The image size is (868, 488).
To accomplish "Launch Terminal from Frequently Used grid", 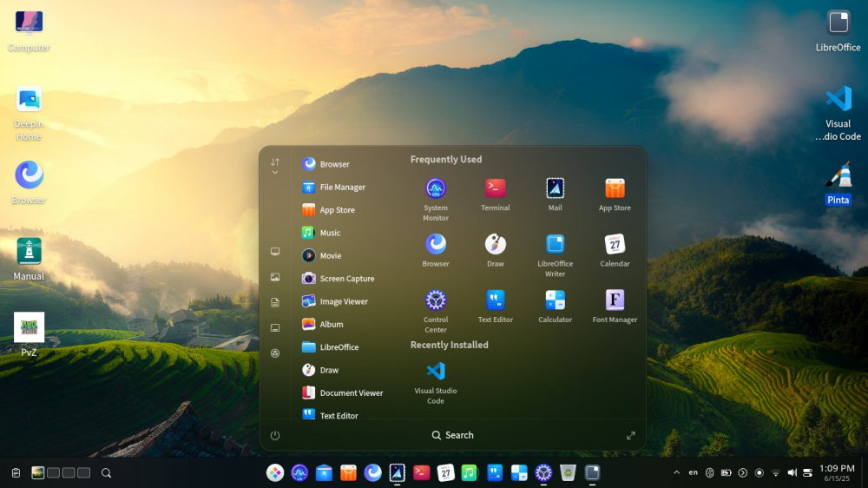I will (495, 194).
